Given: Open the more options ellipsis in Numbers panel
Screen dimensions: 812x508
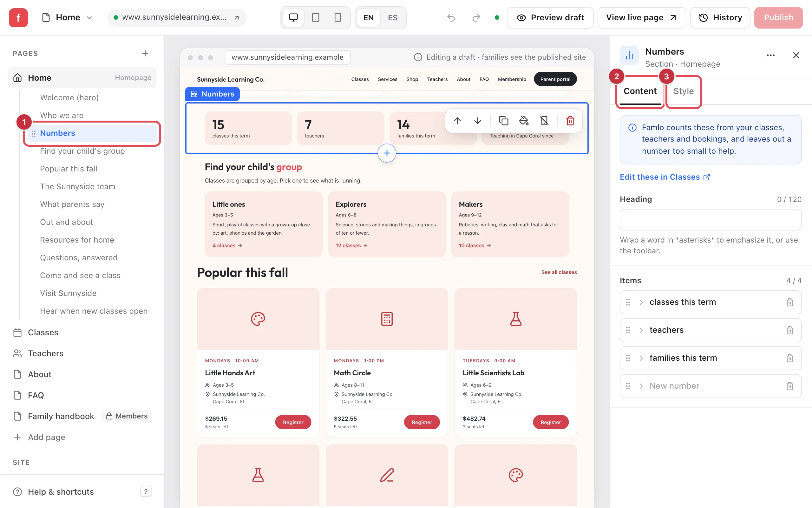Looking at the screenshot, I should click(770, 56).
